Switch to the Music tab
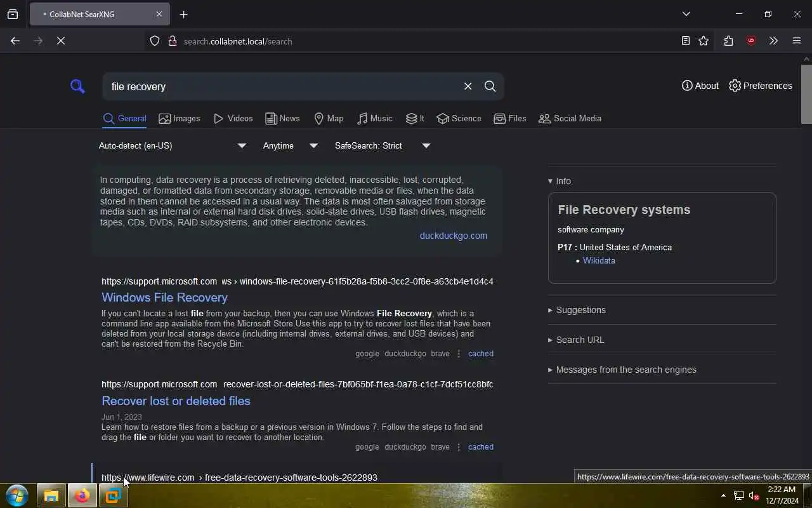This screenshot has height=508, width=812. click(375, 119)
